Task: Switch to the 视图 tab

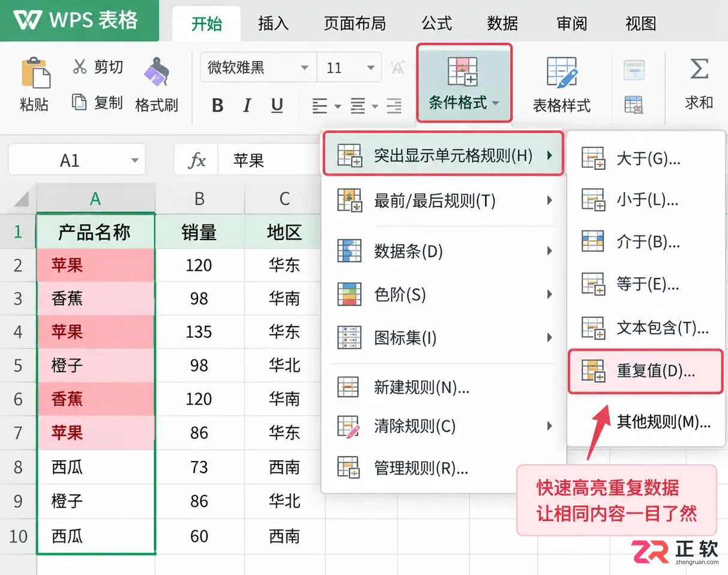Action: tap(640, 23)
